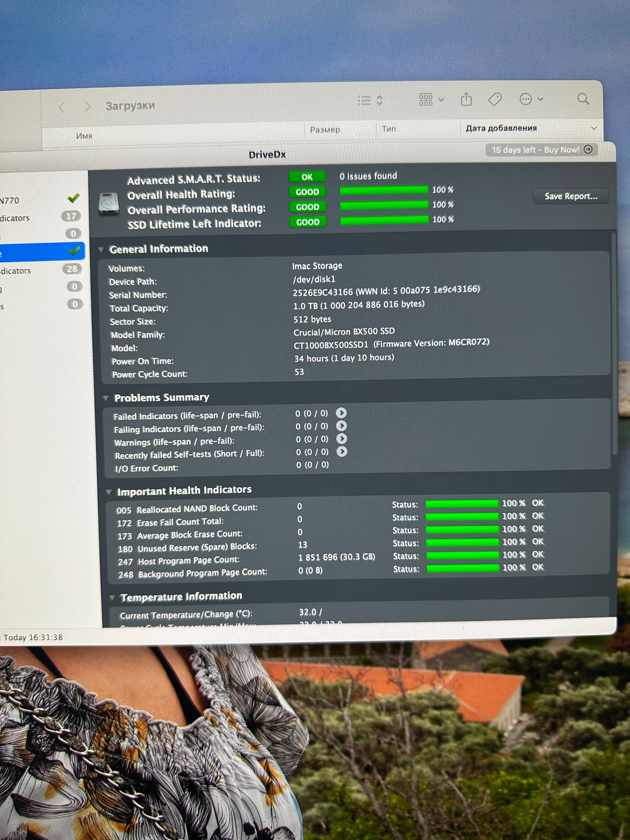Sort Finder list by Размер column
The image size is (630, 840).
click(325, 130)
